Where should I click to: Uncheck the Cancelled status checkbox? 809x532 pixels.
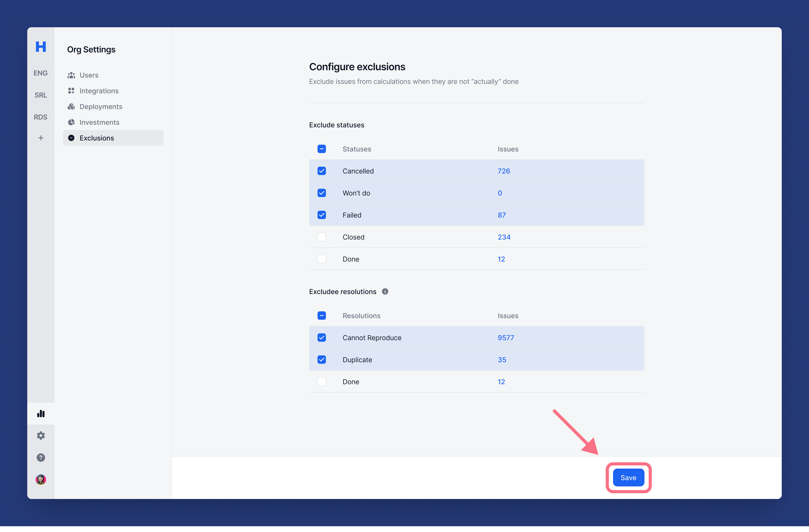click(x=321, y=171)
